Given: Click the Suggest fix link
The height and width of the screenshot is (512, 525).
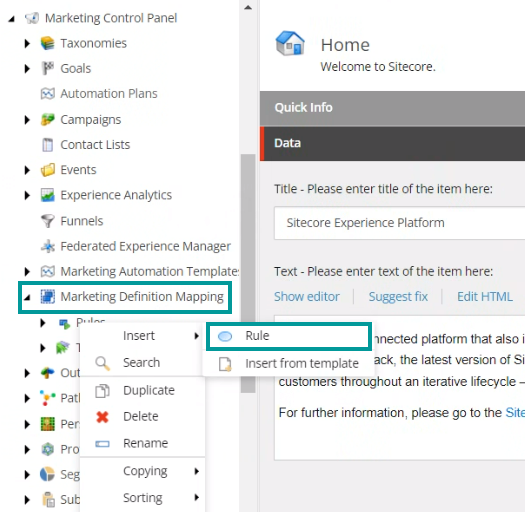Looking at the screenshot, I should pos(398,297).
